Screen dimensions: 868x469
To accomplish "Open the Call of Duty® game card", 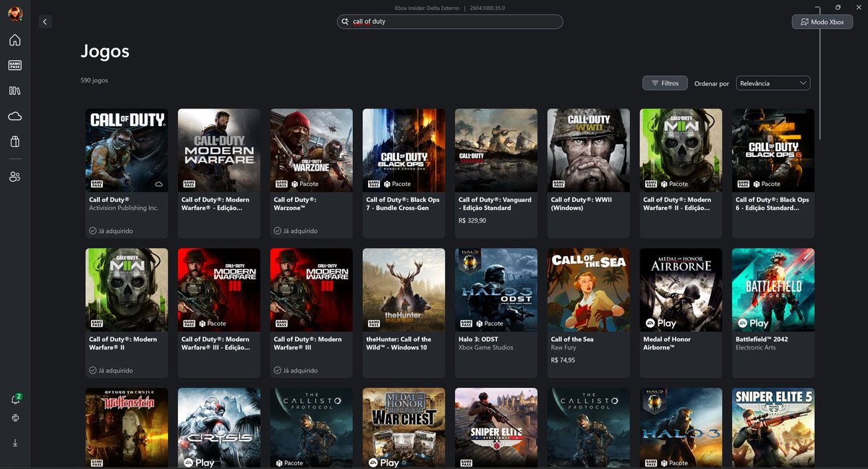I will (x=127, y=174).
